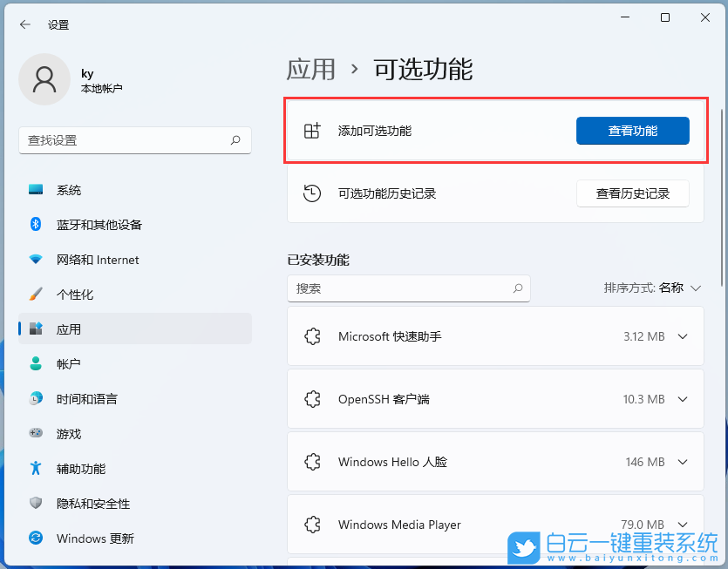Open 时间和语言 from the sidebar
The image size is (728, 569).
[x=35, y=399]
